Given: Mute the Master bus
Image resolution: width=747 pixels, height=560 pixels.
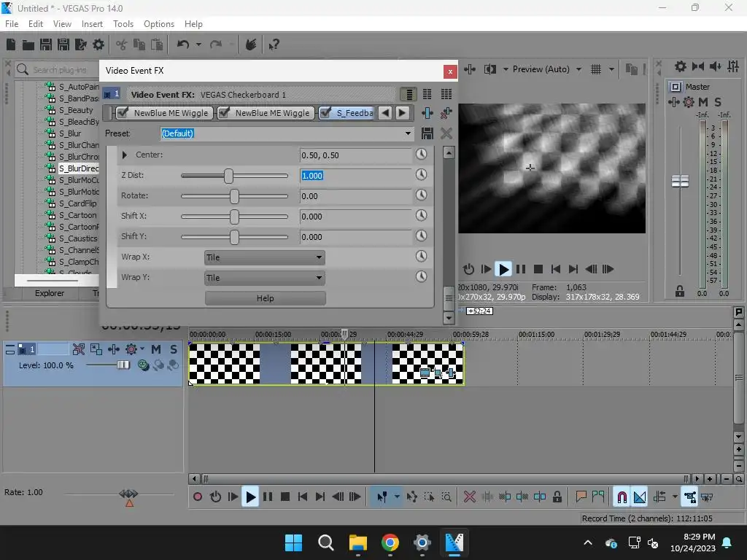Looking at the screenshot, I should coord(703,102).
